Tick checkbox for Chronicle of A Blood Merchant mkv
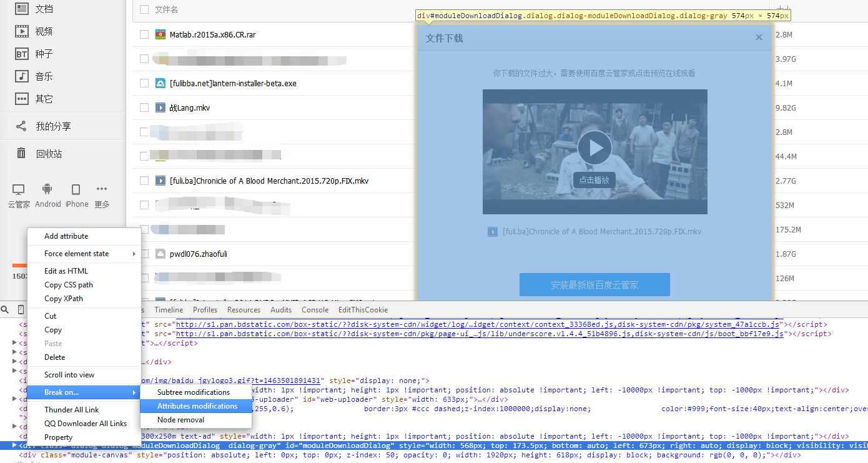 pyautogui.click(x=144, y=181)
